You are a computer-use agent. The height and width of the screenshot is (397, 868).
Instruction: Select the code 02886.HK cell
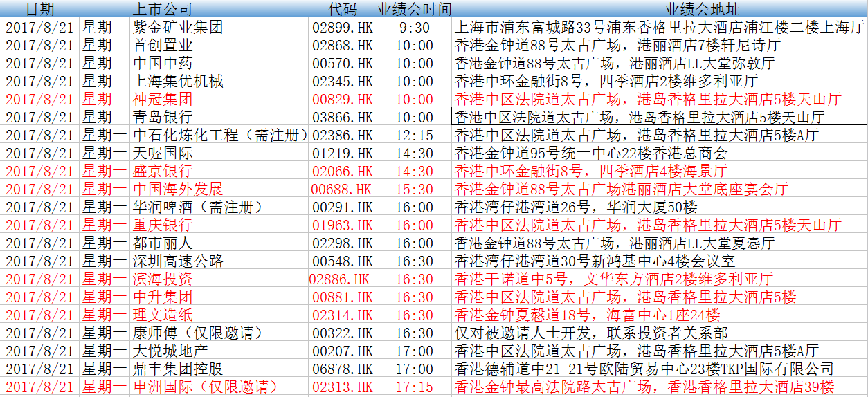tap(340, 279)
